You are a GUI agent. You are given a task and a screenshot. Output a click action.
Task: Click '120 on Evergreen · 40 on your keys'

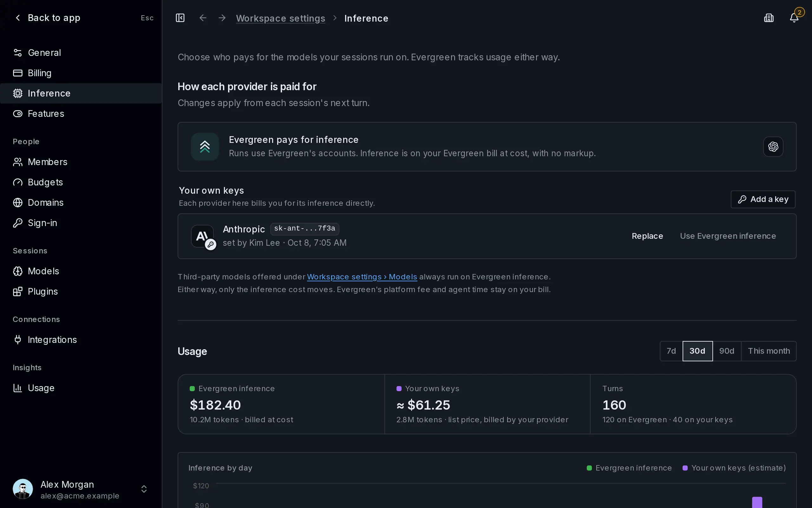coord(667,420)
